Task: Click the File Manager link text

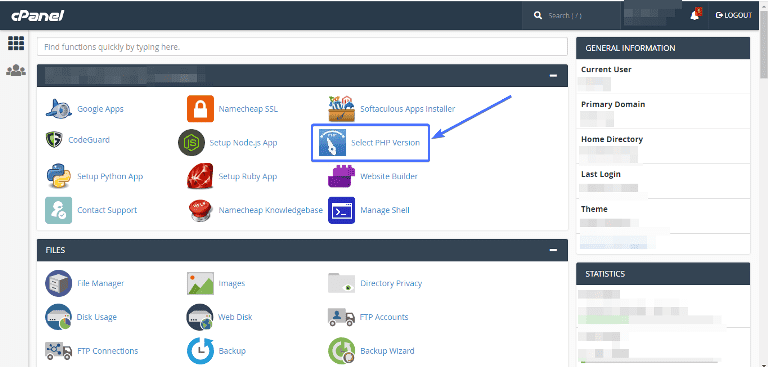Action: [100, 283]
